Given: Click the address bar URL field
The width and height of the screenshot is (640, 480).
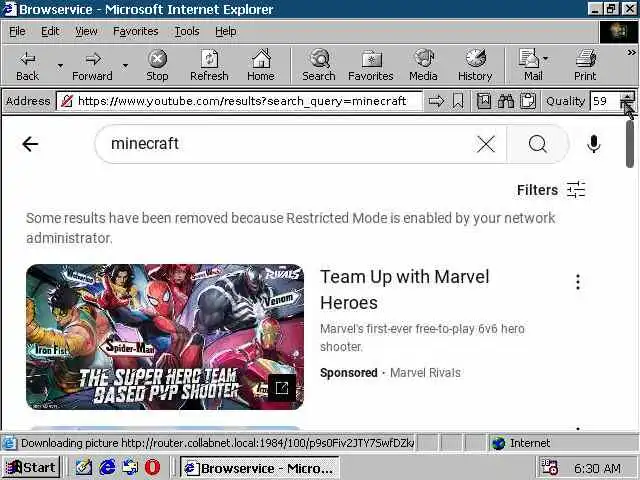Looking at the screenshot, I should click(x=239, y=101).
